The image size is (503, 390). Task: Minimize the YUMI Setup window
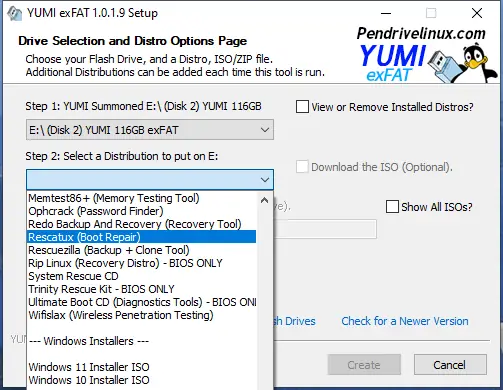tap(386, 13)
